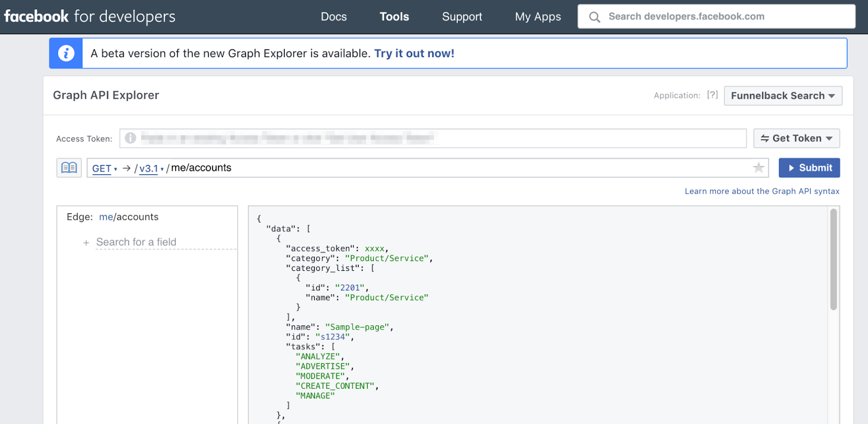The width and height of the screenshot is (868, 424).
Task: Star the me/accounts query as favorite
Action: [758, 168]
